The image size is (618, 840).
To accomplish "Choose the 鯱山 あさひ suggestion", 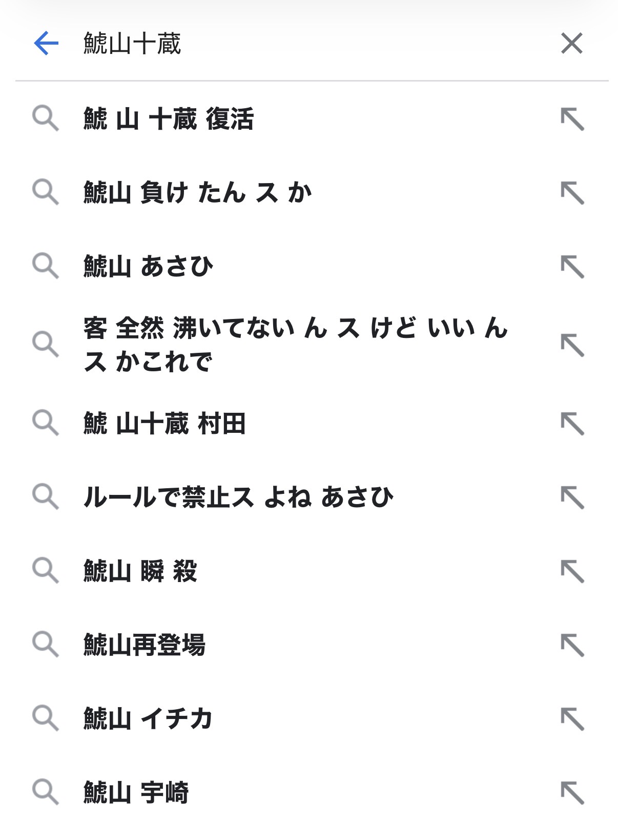I will pyautogui.click(x=149, y=267).
